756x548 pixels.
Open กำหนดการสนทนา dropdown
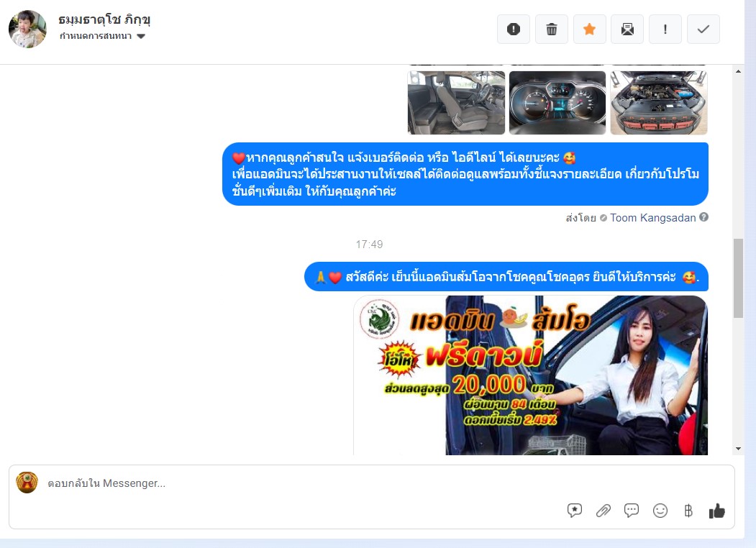tap(102, 36)
